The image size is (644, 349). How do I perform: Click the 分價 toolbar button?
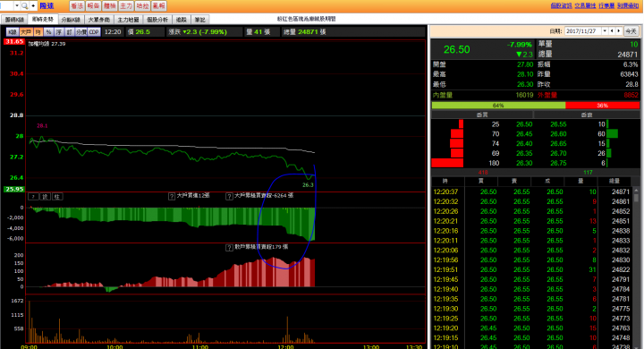(x=80, y=31)
